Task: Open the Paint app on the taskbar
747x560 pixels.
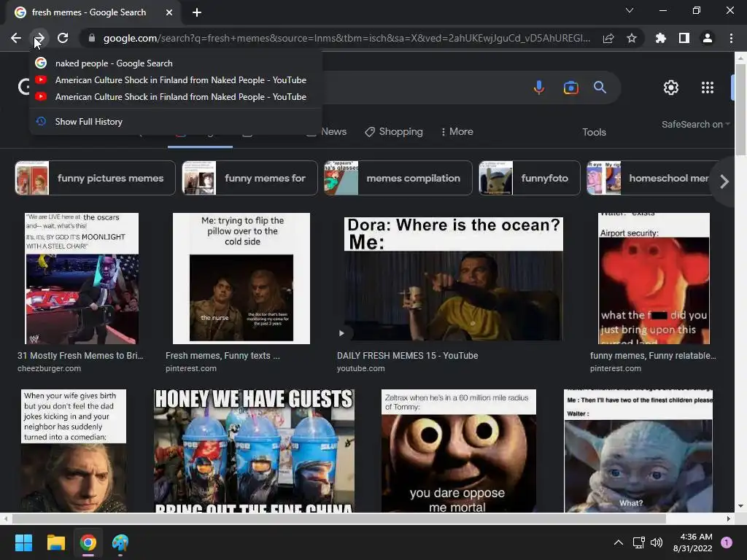Action: [x=120, y=542]
